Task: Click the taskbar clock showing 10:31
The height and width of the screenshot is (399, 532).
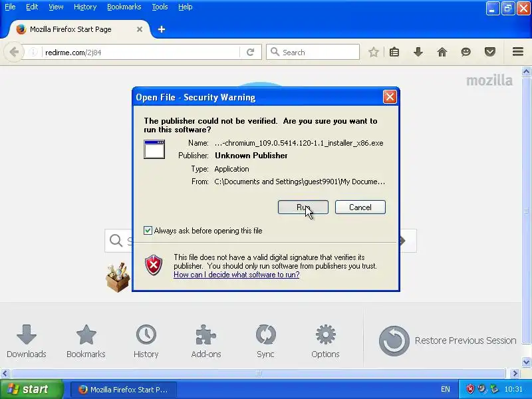Action: 513,389
